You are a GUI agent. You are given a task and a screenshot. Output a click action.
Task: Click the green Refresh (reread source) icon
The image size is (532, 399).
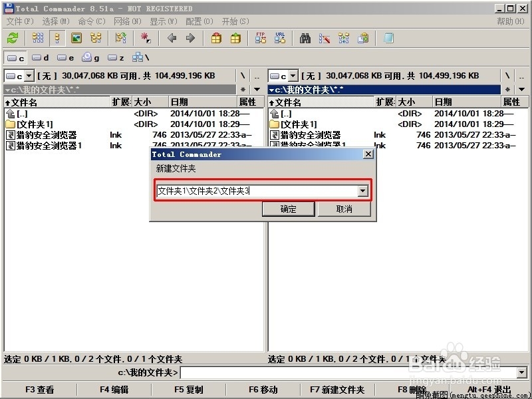[13, 38]
